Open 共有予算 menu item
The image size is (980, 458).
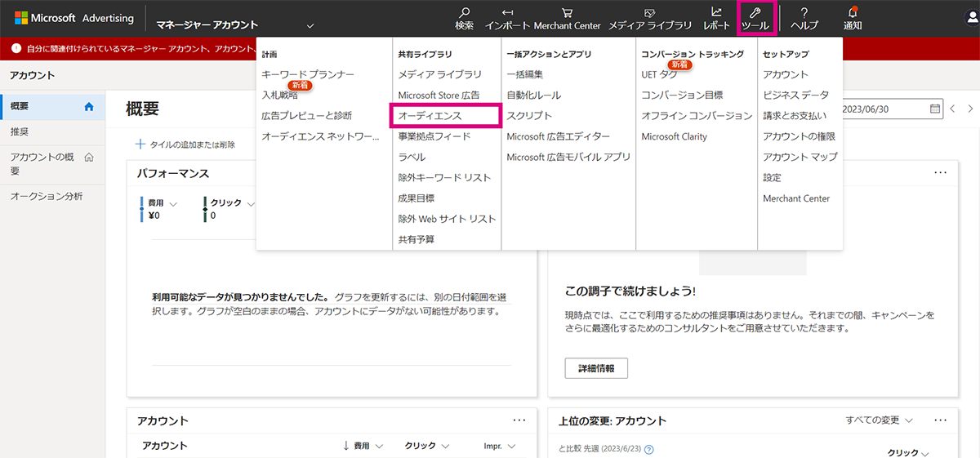(416, 239)
